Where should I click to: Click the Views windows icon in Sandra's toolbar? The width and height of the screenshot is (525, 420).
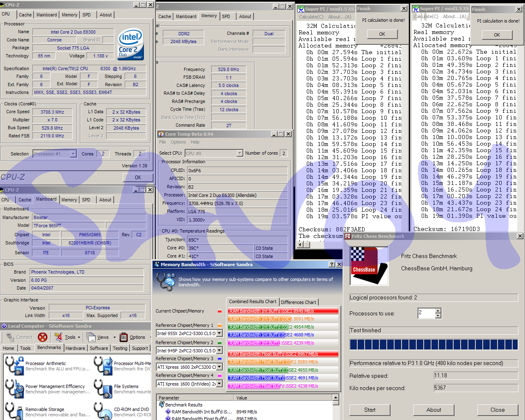click(x=91, y=337)
